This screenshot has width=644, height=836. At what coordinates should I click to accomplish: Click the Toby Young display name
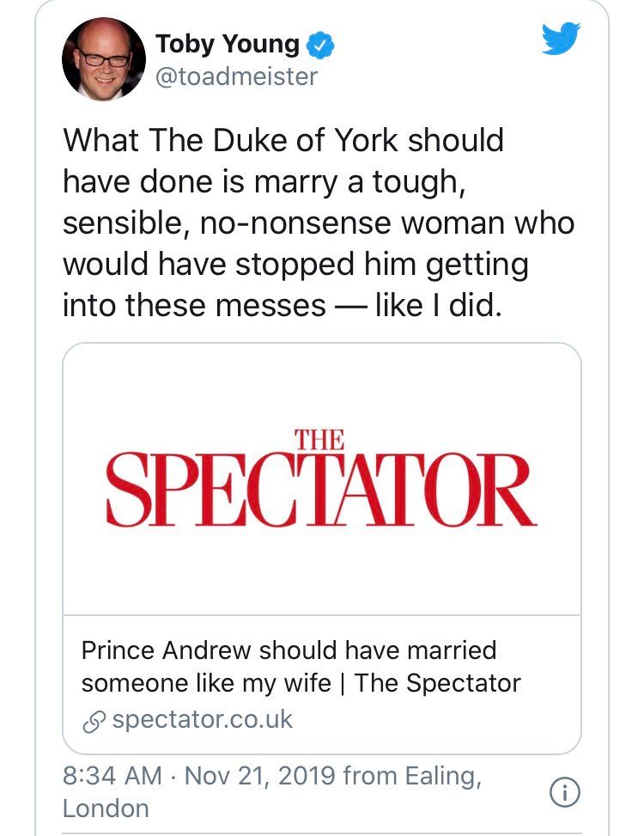coord(228,45)
